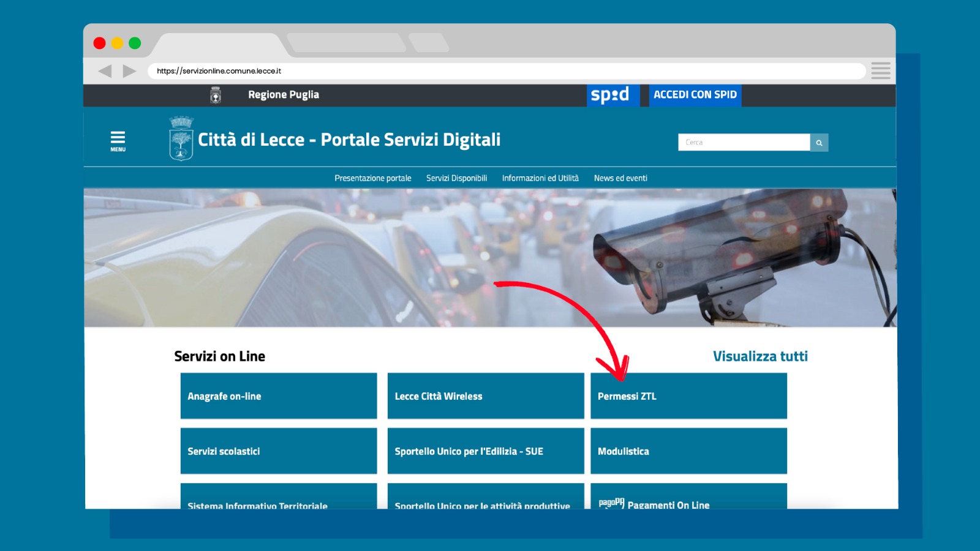Click the browser address bar
The height and width of the screenshot is (551, 980).
(507, 71)
